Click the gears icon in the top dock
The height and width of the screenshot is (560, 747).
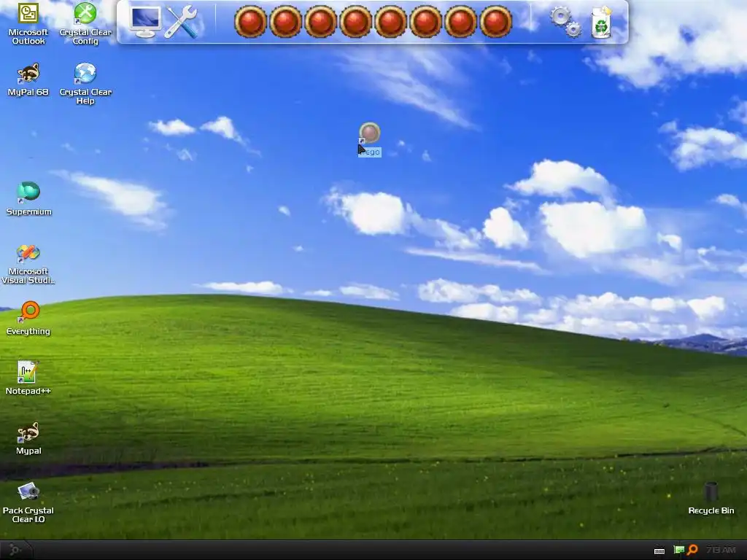click(566, 22)
